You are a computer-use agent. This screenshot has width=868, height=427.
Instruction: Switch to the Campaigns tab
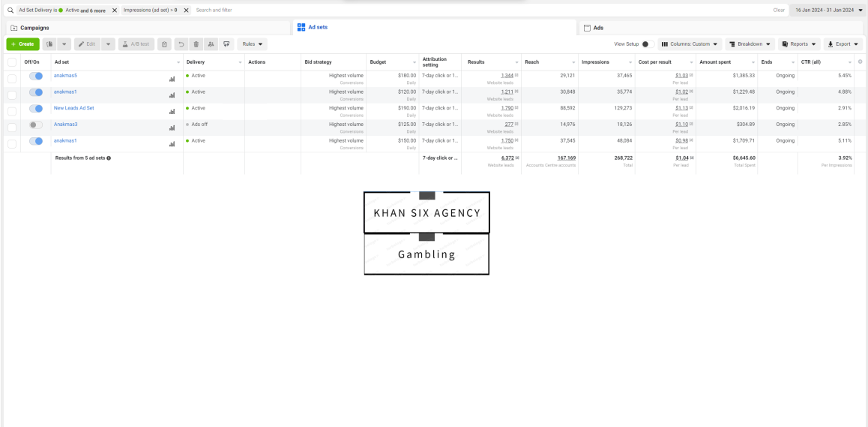[x=147, y=28]
